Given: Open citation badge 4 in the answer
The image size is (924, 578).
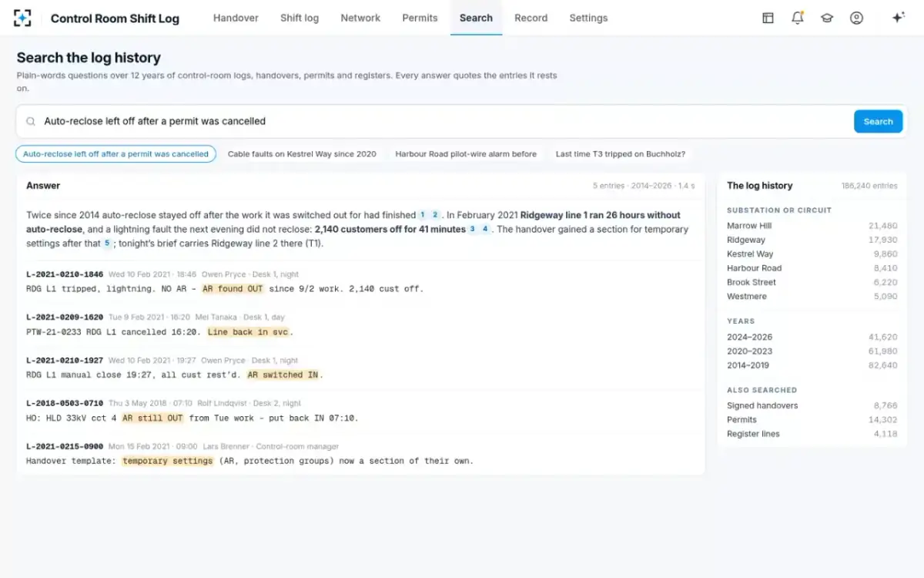Looking at the screenshot, I should (485, 230).
